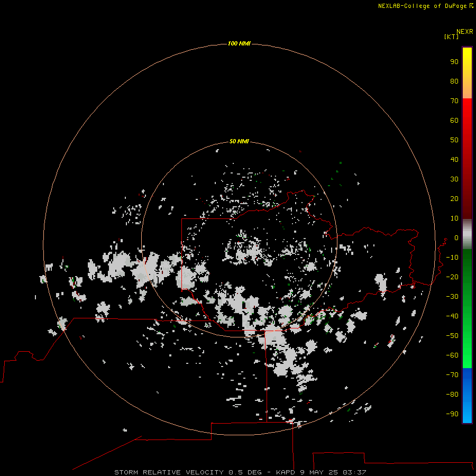This screenshot has height=476, width=476.
Task: Click the positive 60 knot scale label
Action: click(x=454, y=121)
